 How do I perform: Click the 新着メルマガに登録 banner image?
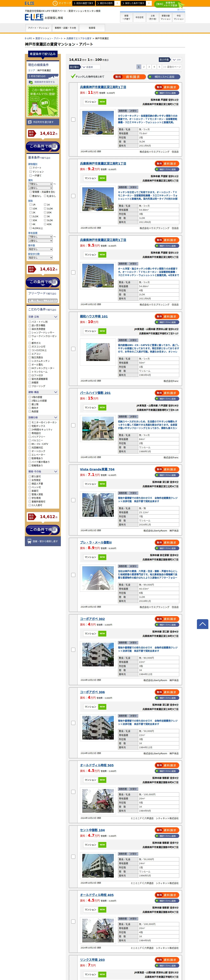[43, 101]
